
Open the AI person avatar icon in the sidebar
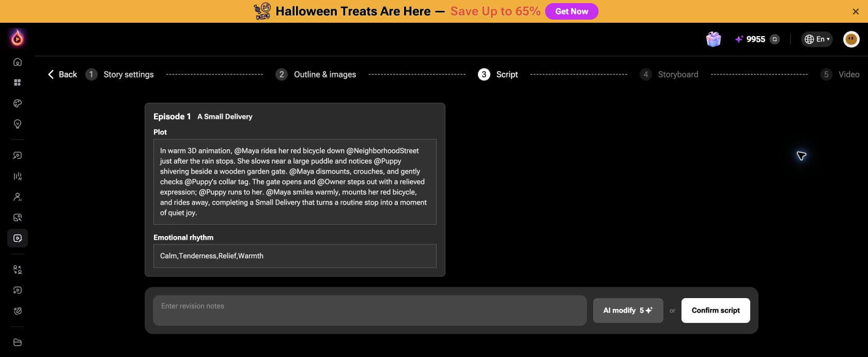(18, 197)
